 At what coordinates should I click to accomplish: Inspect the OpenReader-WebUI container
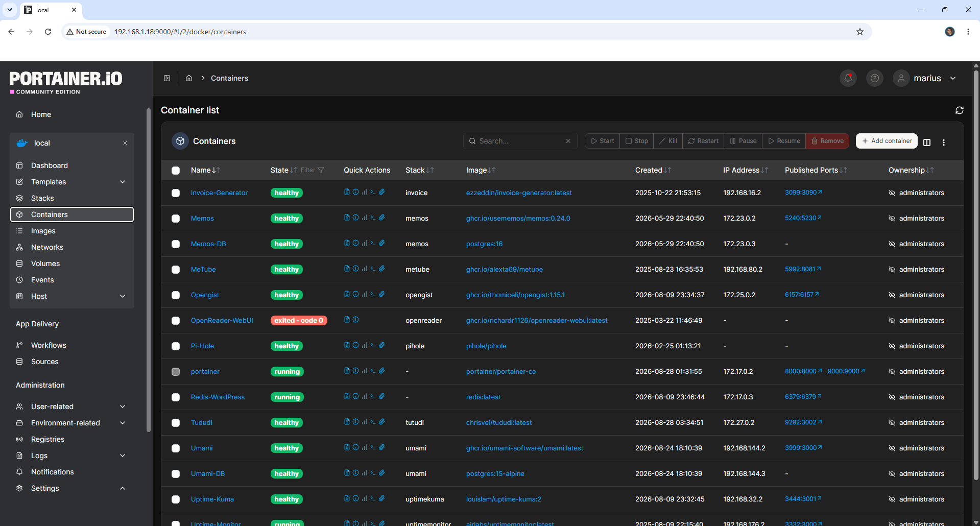point(355,320)
